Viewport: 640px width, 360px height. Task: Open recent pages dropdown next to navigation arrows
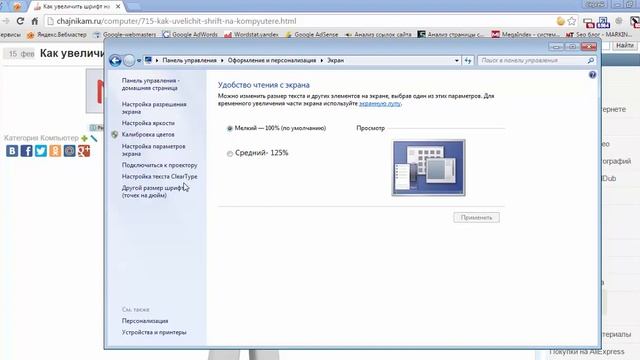point(139,61)
